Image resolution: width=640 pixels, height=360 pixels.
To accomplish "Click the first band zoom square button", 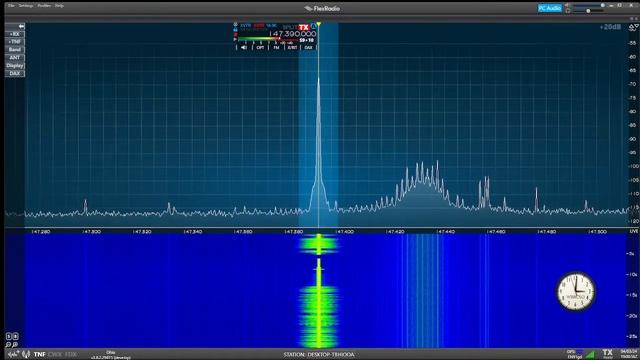I will click(8, 337).
